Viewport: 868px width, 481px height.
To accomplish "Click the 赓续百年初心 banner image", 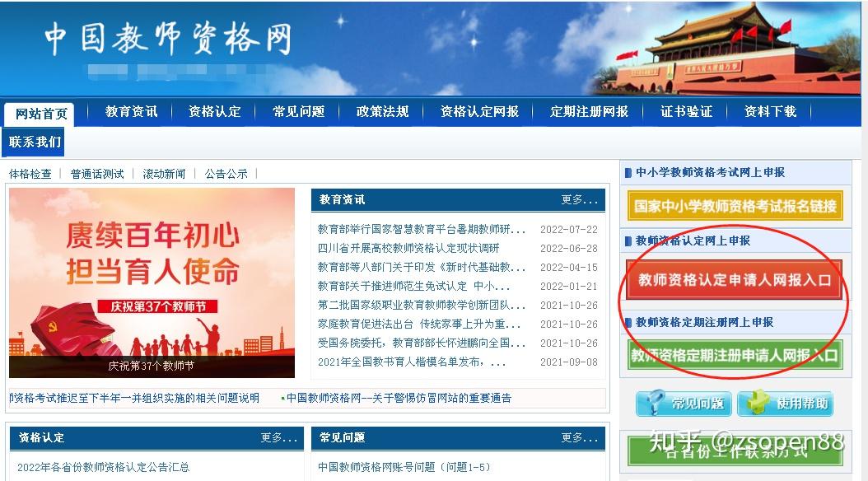I will 152,283.
